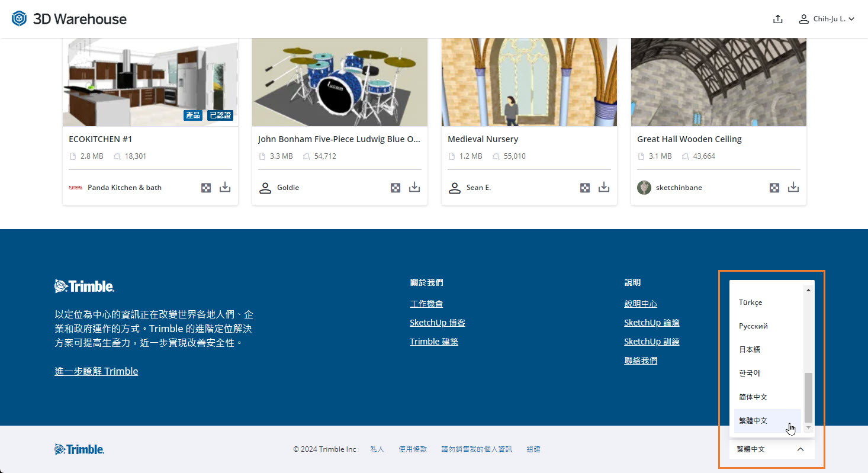Open Panda Kitchen & bath logo avatar
The image size is (868, 473).
point(75,188)
